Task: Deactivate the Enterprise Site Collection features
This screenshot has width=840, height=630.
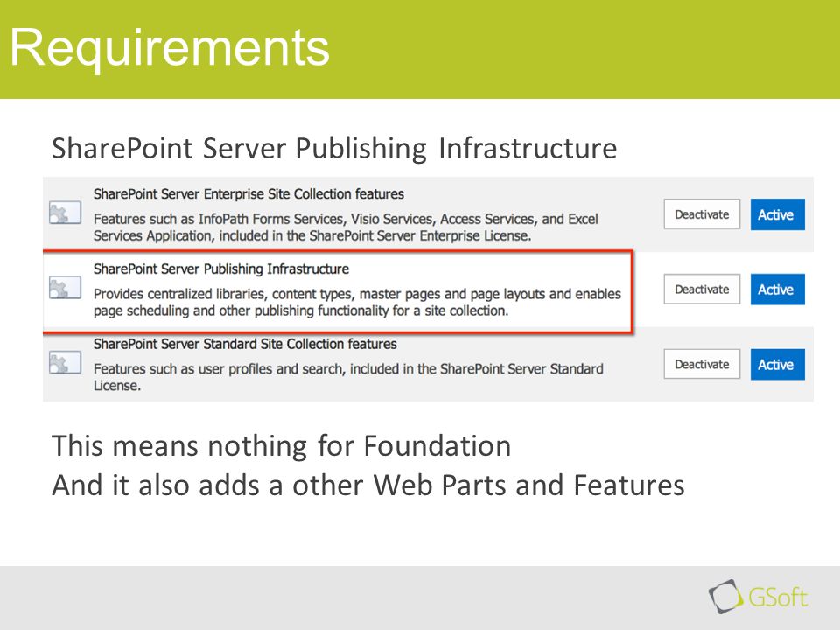Action: pos(702,214)
